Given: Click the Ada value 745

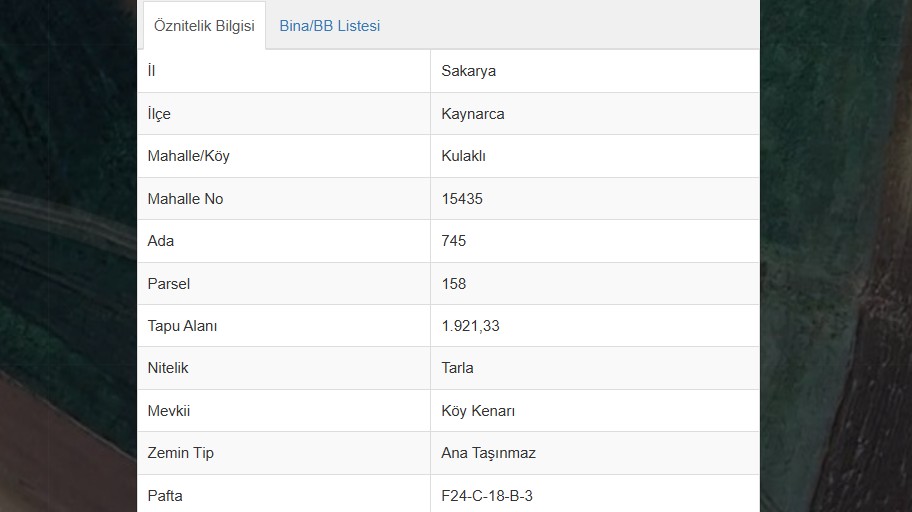Looking at the screenshot, I should (x=454, y=241).
